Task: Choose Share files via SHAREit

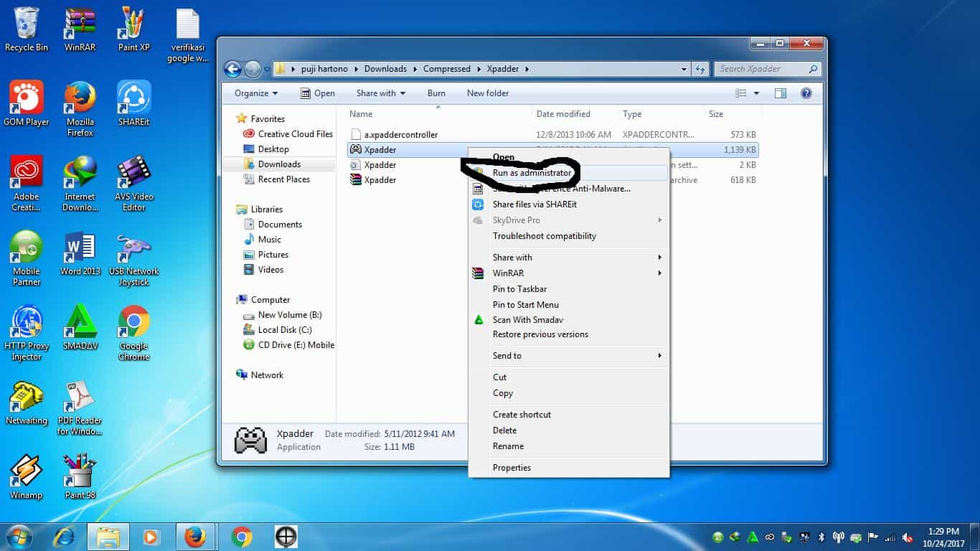Action: [568, 204]
